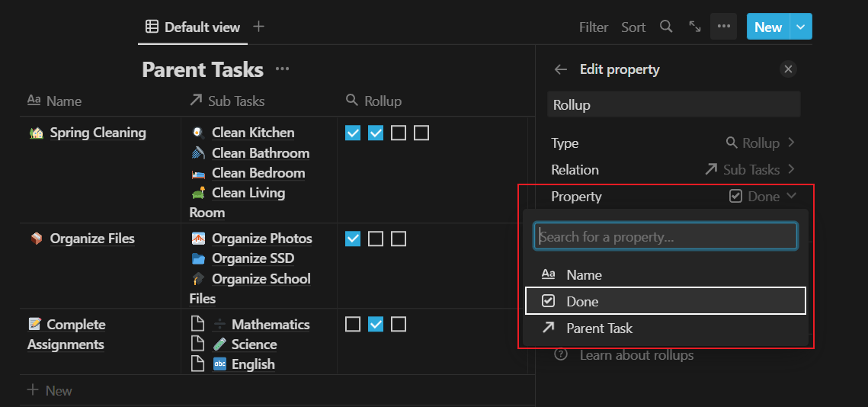Open the three-dot view options menu
Viewport: 868px width, 407px height.
click(723, 27)
